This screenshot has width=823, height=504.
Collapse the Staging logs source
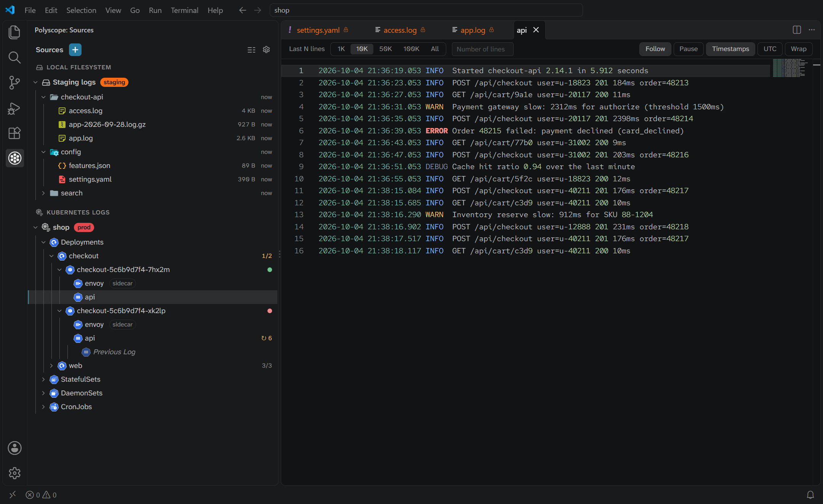coord(35,82)
